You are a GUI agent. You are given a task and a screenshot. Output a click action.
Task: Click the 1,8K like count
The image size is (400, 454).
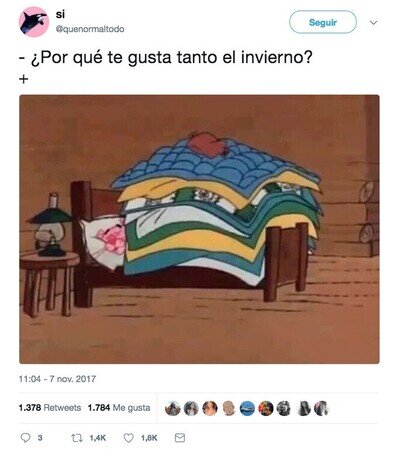coord(149,438)
